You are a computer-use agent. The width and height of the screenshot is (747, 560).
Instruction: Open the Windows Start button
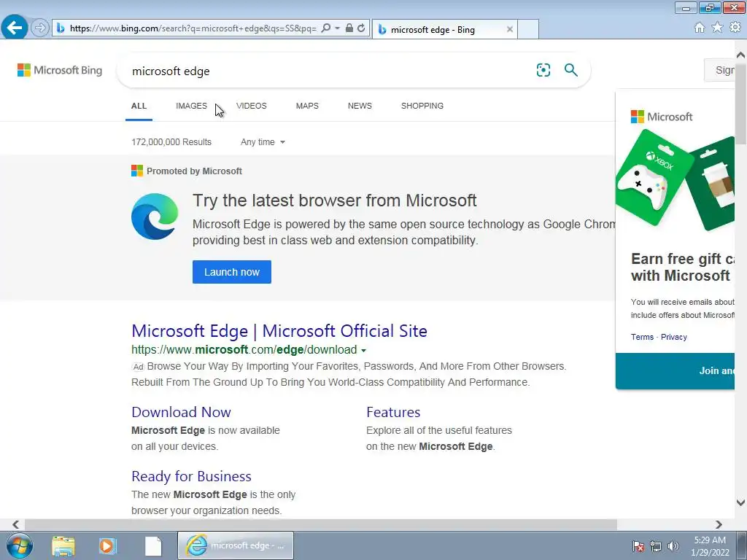tap(20, 545)
